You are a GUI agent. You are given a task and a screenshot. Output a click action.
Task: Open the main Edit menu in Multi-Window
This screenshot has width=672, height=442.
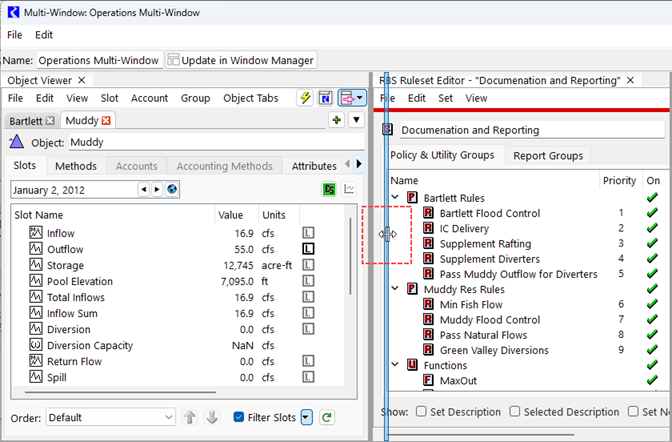[44, 35]
